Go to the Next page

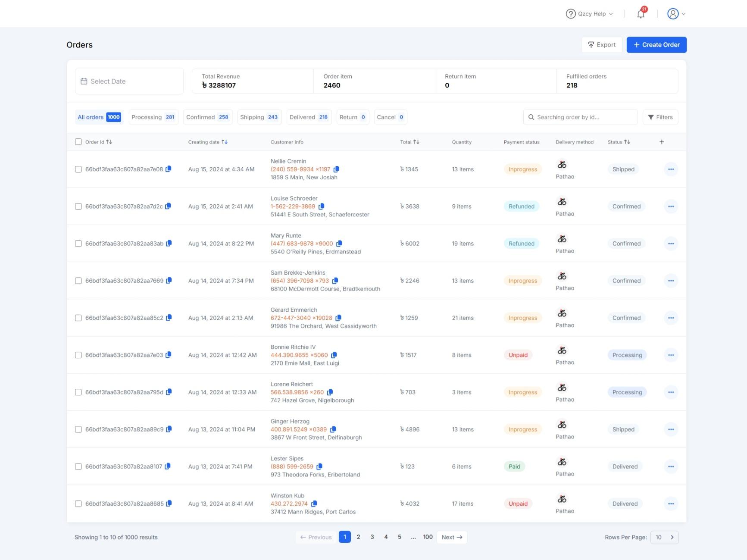(x=452, y=537)
